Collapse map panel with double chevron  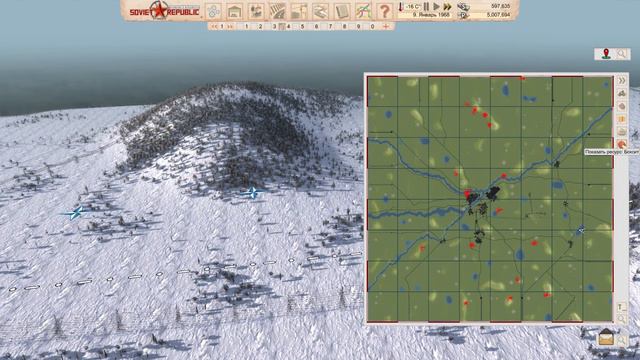(x=621, y=80)
